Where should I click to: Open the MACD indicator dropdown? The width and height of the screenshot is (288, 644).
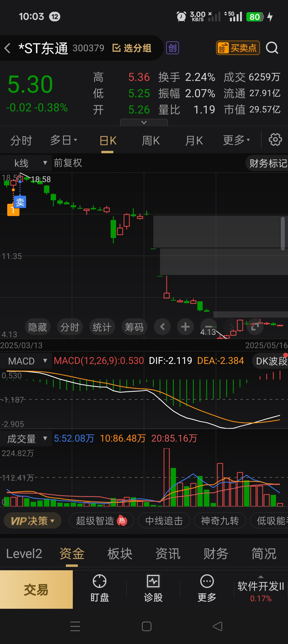click(x=26, y=361)
